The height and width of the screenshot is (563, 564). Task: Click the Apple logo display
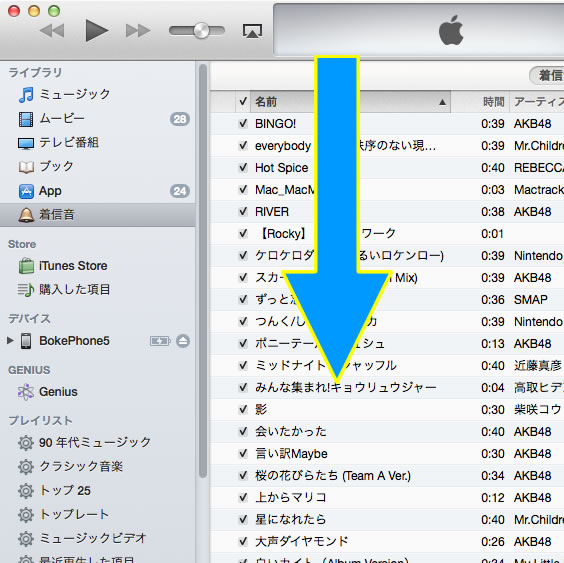click(451, 30)
